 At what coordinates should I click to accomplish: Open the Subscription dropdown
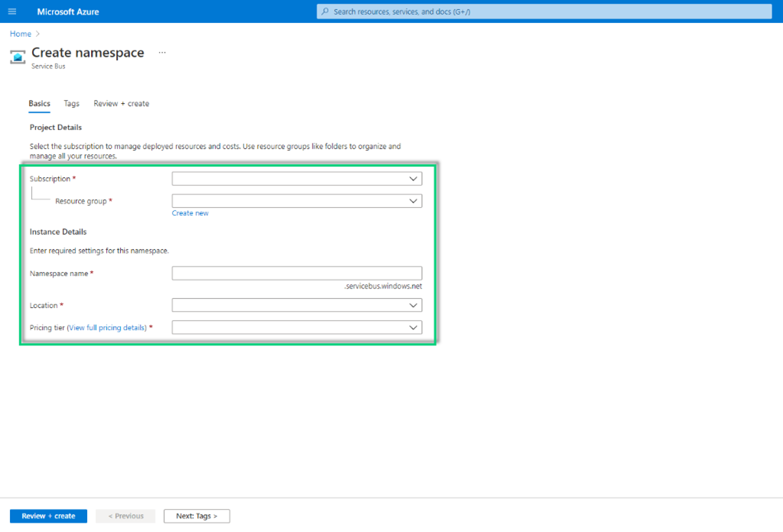297,179
